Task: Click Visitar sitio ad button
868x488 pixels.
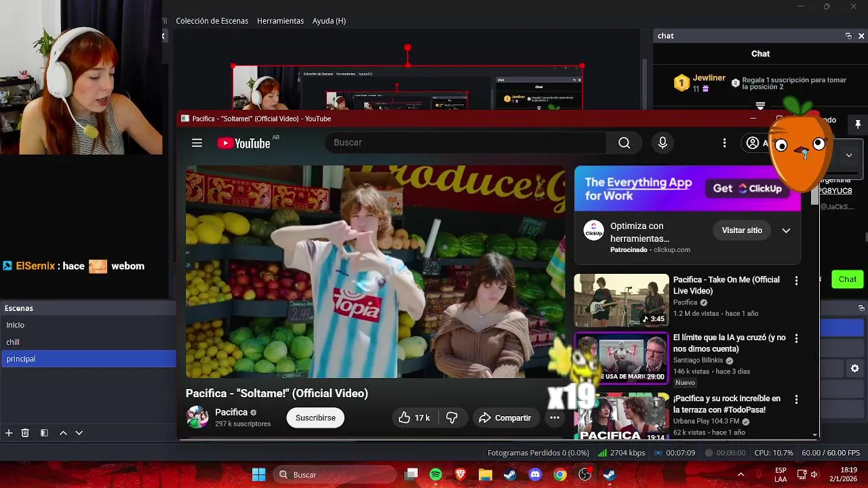Action: (x=742, y=230)
